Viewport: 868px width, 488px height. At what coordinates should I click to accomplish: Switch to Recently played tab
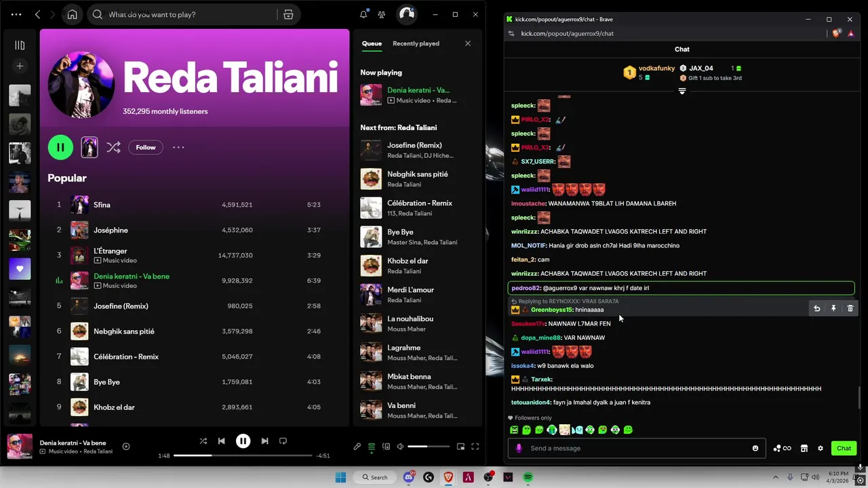point(416,43)
